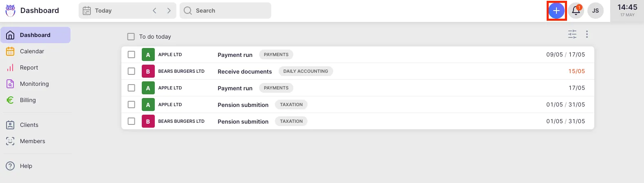
Task: Click the overdue 15/05 date
Action: click(577, 71)
